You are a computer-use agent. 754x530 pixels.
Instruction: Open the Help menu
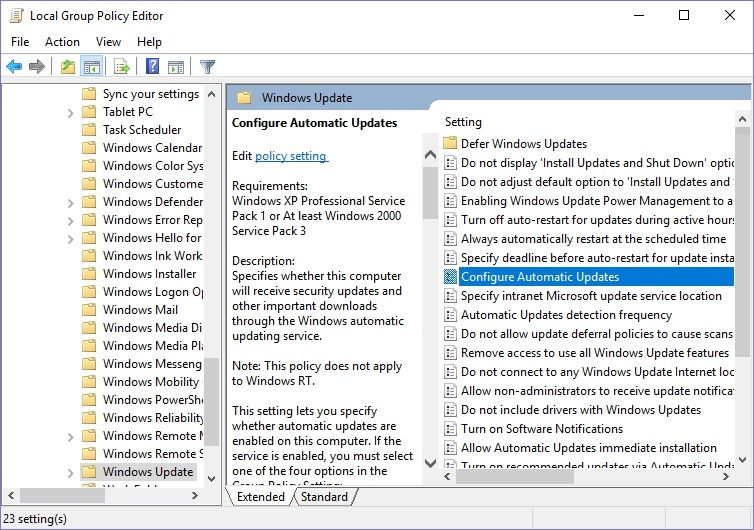[x=149, y=42]
